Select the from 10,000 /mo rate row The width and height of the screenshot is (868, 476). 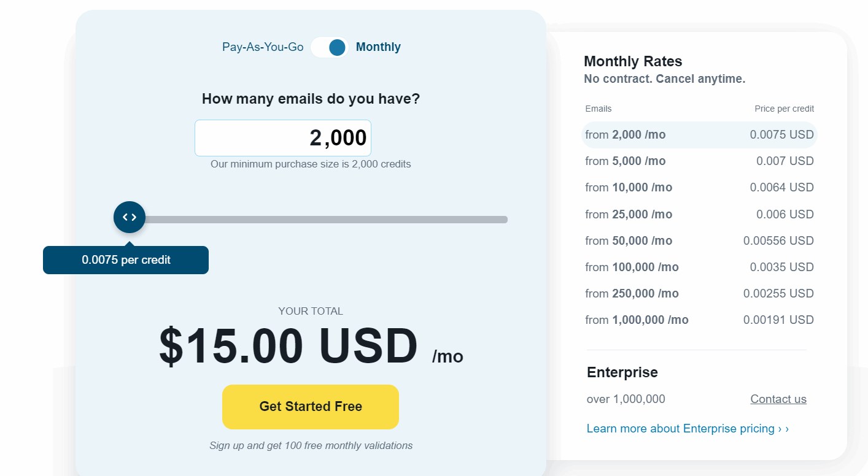point(699,188)
